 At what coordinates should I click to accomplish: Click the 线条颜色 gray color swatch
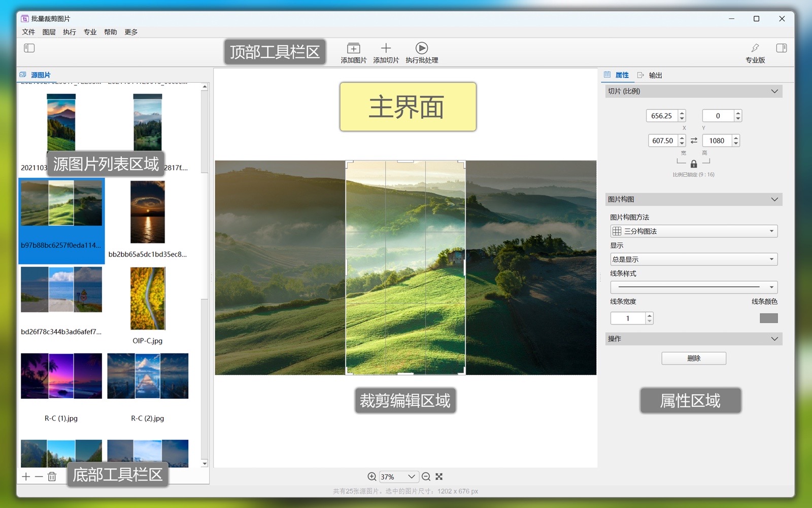pyautogui.click(x=768, y=318)
